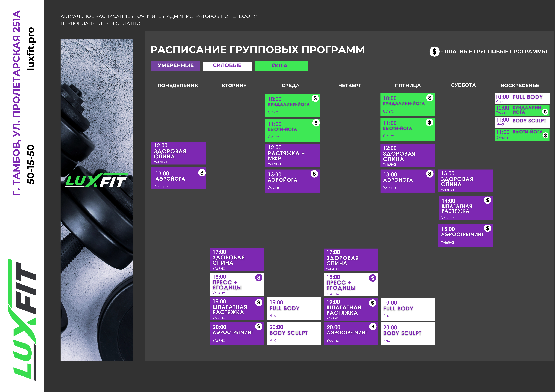The image size is (555, 392).
Task: Click the dollar icon on Wednesday 10:00 Кундалини-йога
Action: [x=315, y=98]
